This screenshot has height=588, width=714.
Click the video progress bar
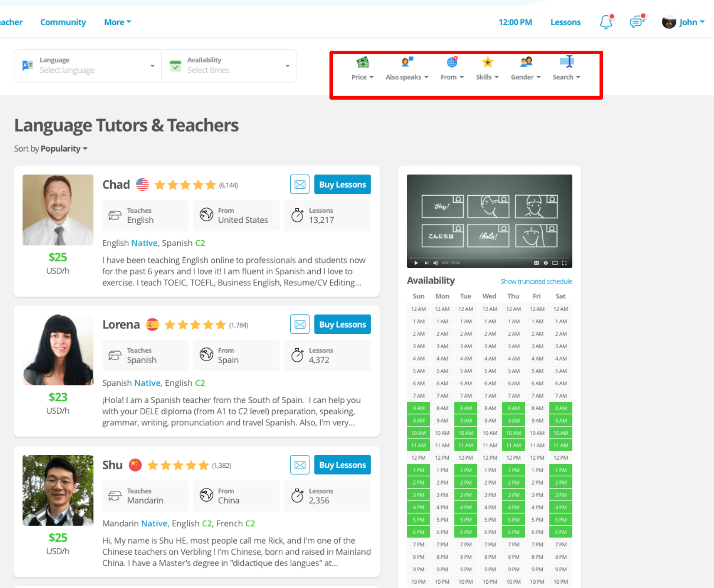point(489,258)
